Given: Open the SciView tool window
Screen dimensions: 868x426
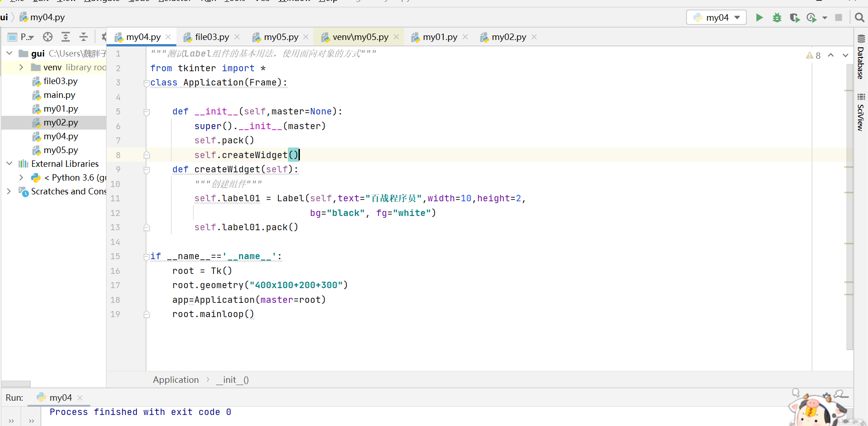Looking at the screenshot, I should point(861,112).
